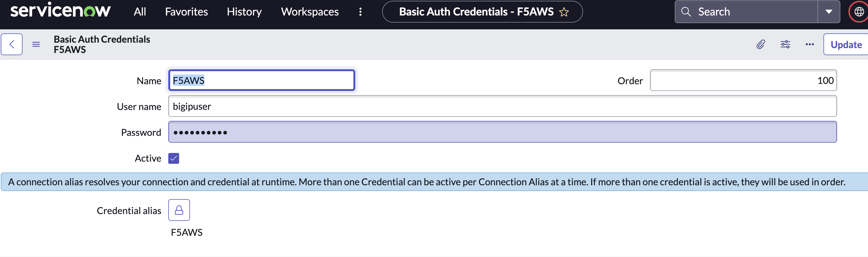The image size is (868, 257).
Task: Click the search magnifier icon
Action: (686, 12)
